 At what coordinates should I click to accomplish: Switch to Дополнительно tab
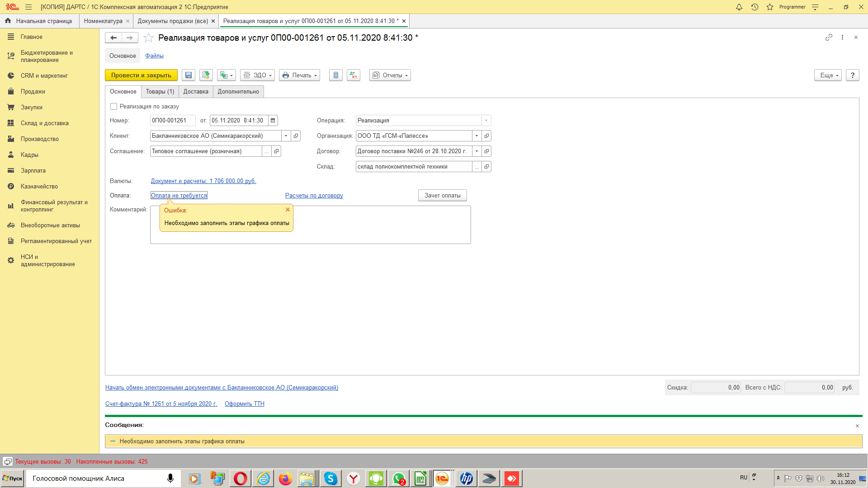tap(238, 92)
